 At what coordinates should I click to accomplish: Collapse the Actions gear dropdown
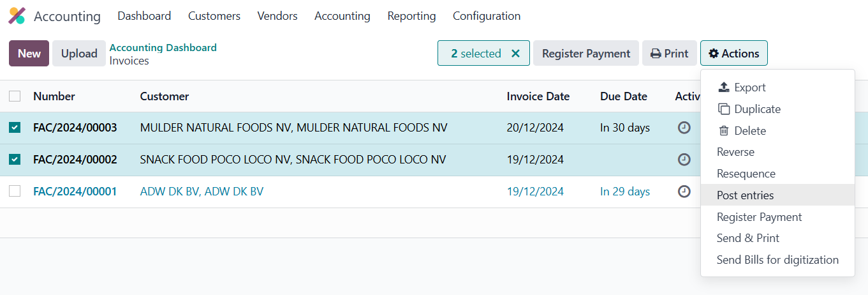[733, 54]
